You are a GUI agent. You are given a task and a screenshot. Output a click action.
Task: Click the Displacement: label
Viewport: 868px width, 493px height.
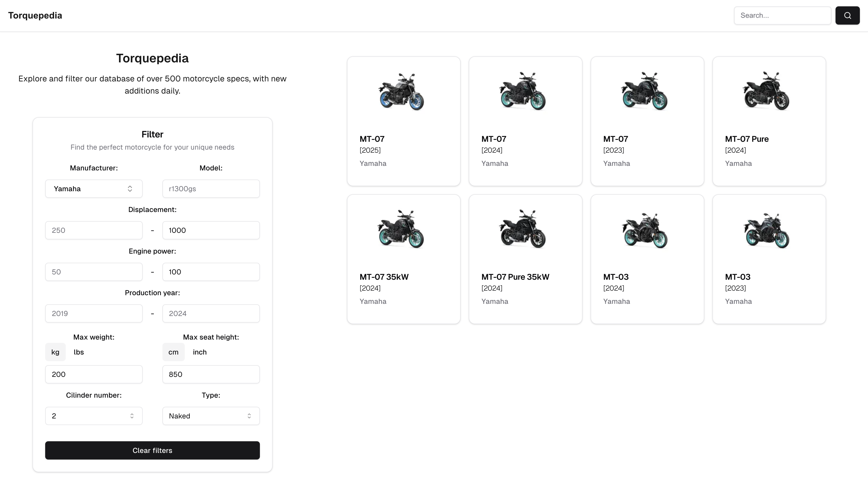tap(153, 209)
